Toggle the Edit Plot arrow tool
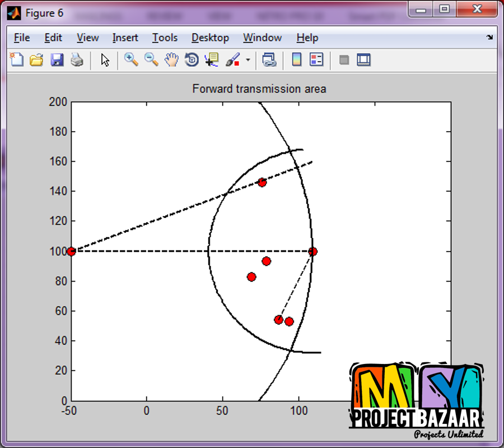The width and height of the screenshot is (504, 448). (x=105, y=60)
